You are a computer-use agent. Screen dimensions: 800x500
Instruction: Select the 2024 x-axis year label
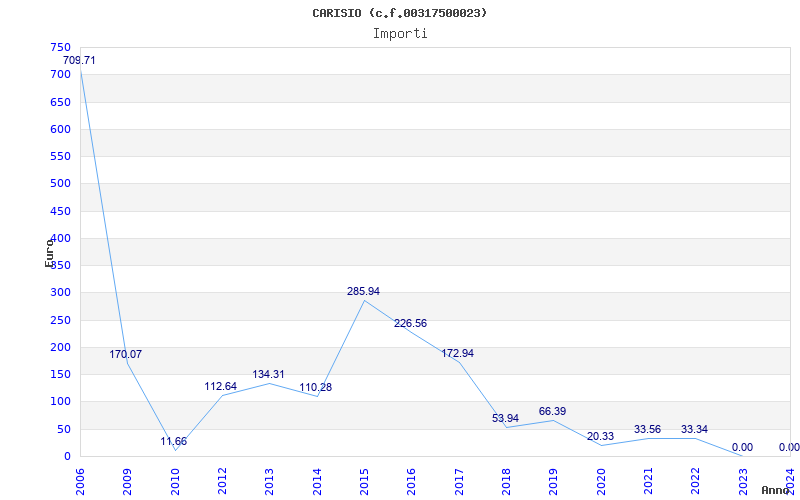(x=791, y=480)
